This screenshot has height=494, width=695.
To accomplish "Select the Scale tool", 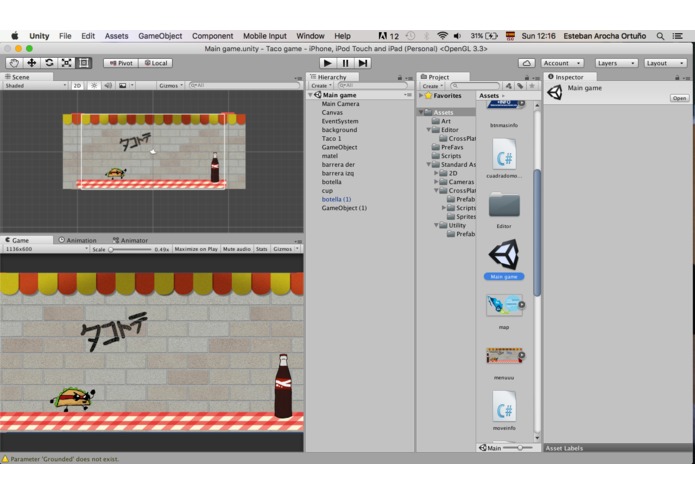I will pos(66,63).
